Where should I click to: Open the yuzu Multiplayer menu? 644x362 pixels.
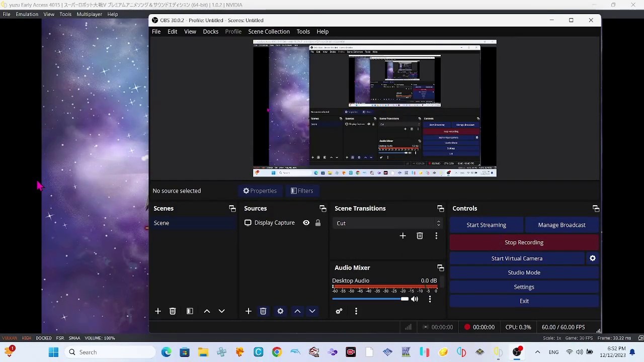coord(89,15)
